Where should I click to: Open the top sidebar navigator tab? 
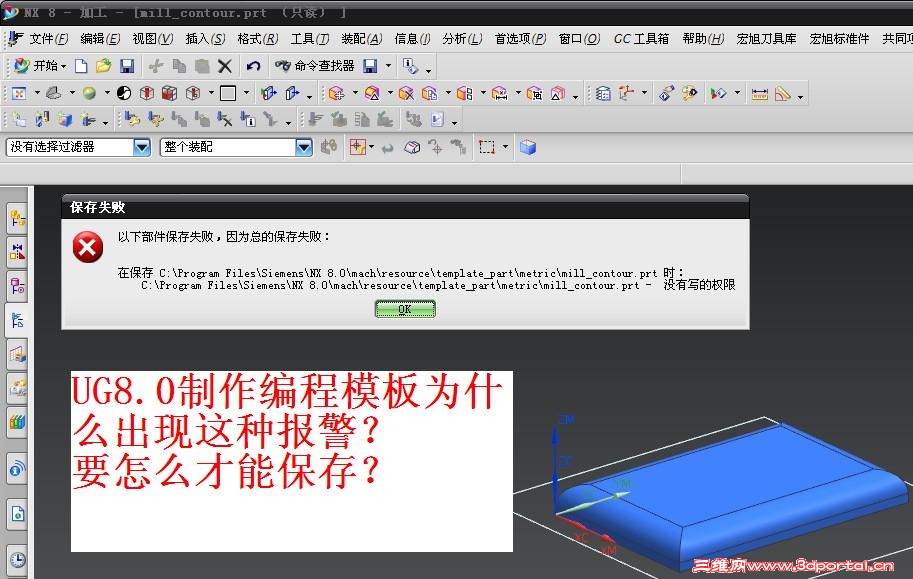(x=17, y=219)
